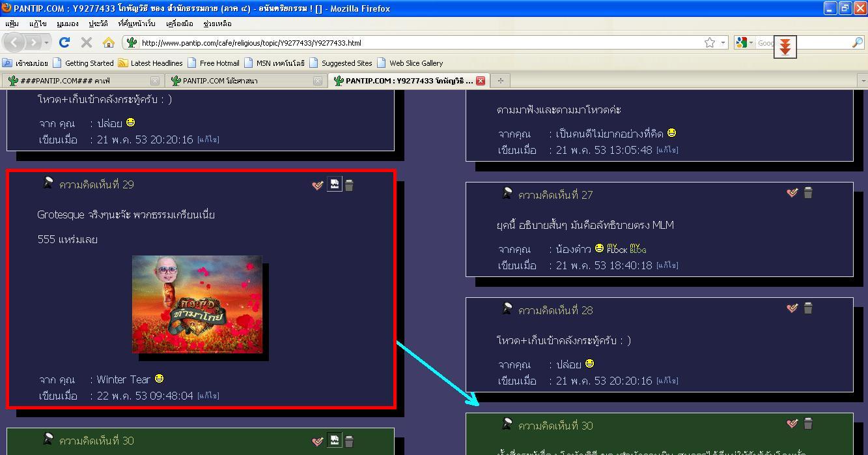Open the back/forward history dropdown arrow
868x455 pixels.
coord(47,42)
